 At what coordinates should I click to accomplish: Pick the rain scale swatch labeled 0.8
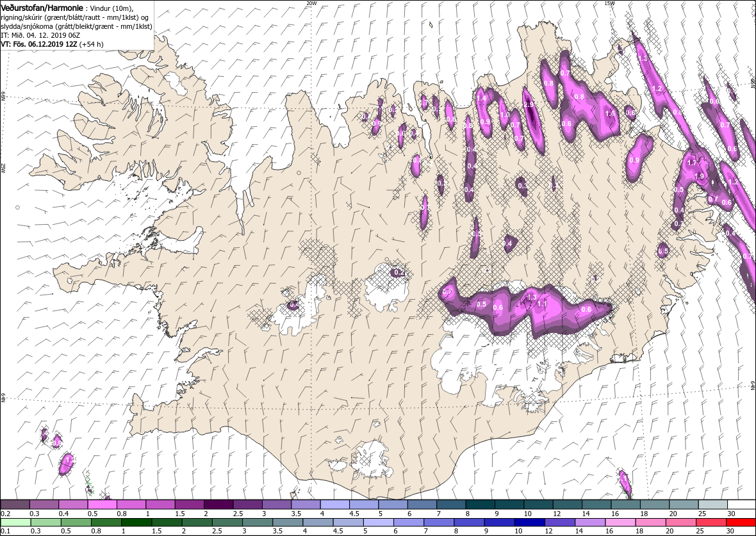tap(106, 523)
